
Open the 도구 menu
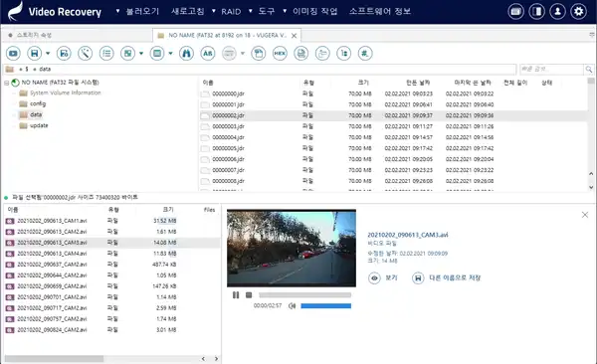coord(267,11)
